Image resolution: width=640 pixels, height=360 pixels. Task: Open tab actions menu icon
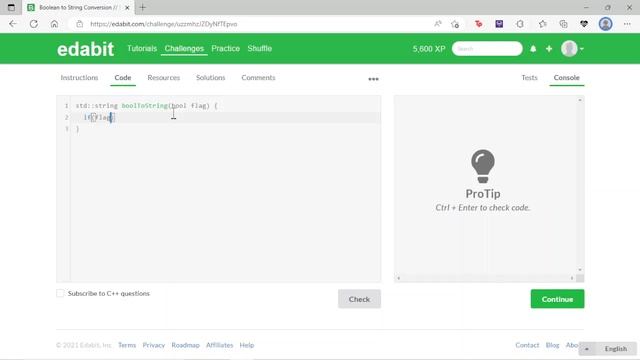11,7
